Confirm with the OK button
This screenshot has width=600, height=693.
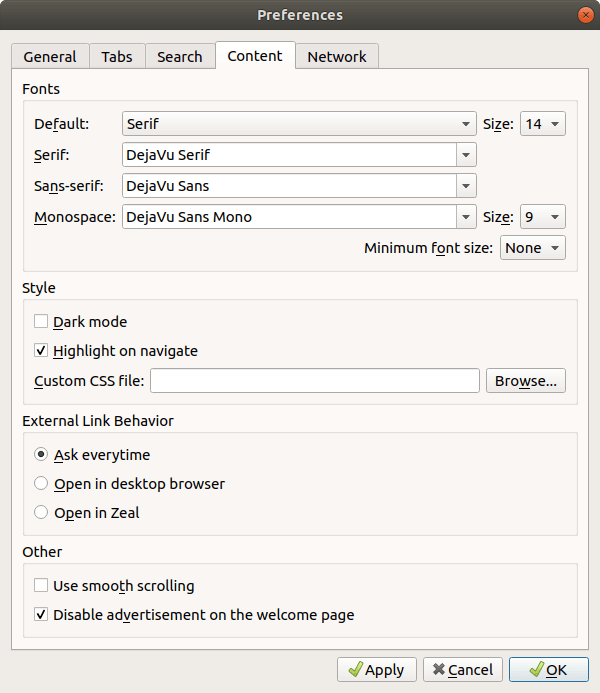pyautogui.click(x=549, y=670)
